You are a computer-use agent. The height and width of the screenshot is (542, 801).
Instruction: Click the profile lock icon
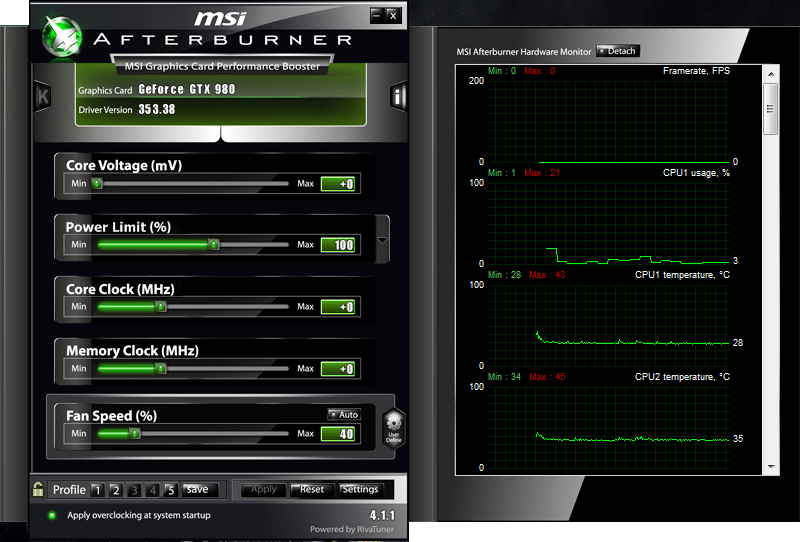pos(38,489)
